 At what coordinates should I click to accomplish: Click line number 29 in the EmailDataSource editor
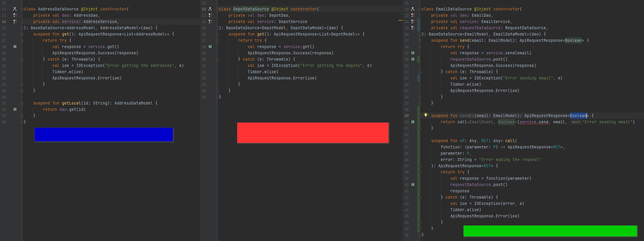point(407,116)
